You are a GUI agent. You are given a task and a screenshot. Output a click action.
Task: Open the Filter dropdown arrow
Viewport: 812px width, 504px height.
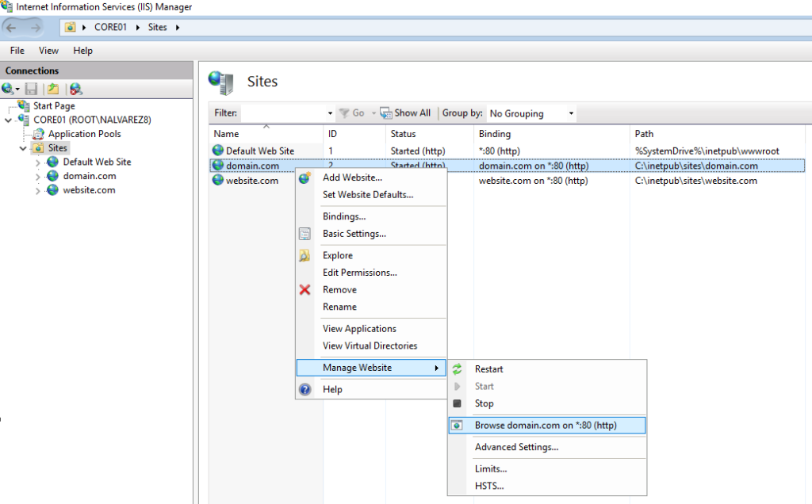pyautogui.click(x=329, y=113)
